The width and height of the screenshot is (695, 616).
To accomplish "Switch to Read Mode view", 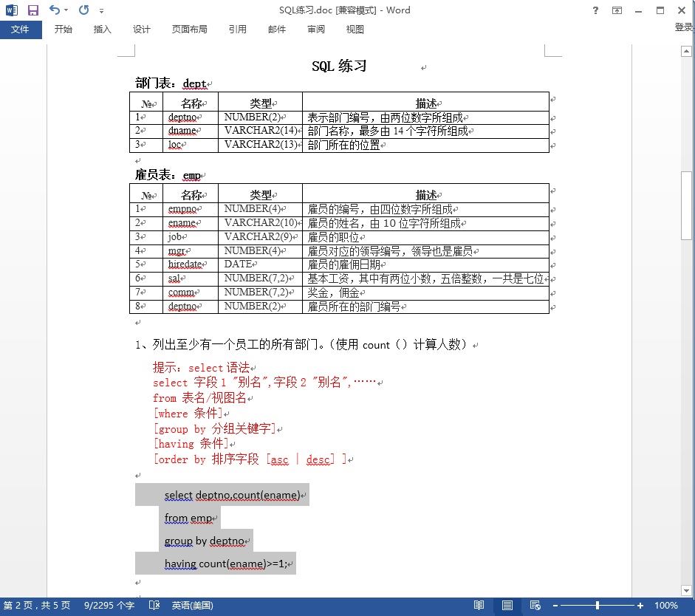I will (x=479, y=606).
